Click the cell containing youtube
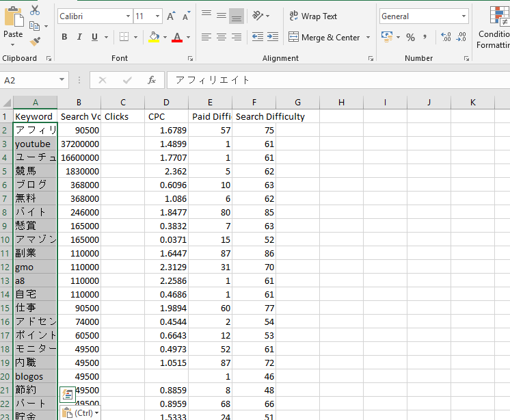Viewport: 510px width, 420px height. coord(35,144)
